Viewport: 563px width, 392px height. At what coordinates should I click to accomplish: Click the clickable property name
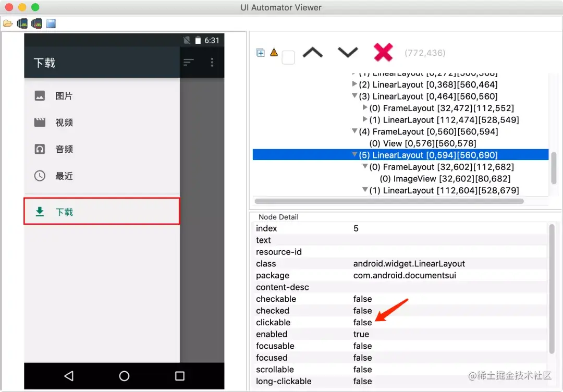(273, 322)
